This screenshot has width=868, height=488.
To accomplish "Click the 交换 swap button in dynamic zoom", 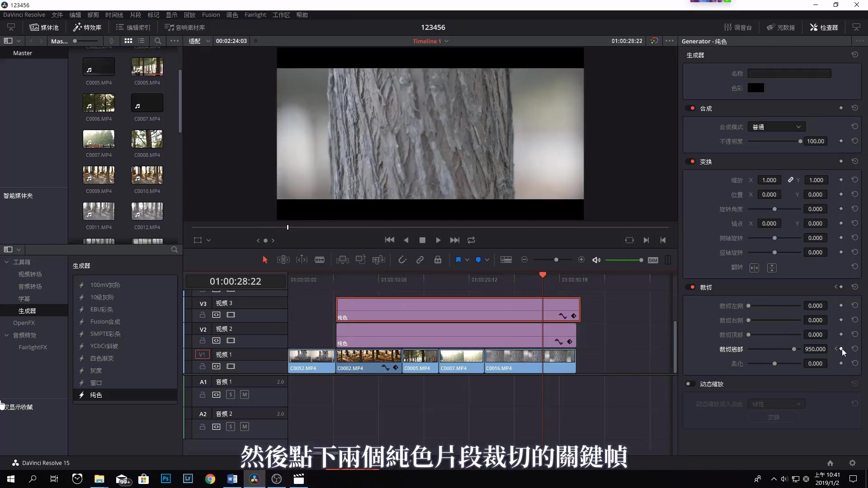I will [x=774, y=417].
